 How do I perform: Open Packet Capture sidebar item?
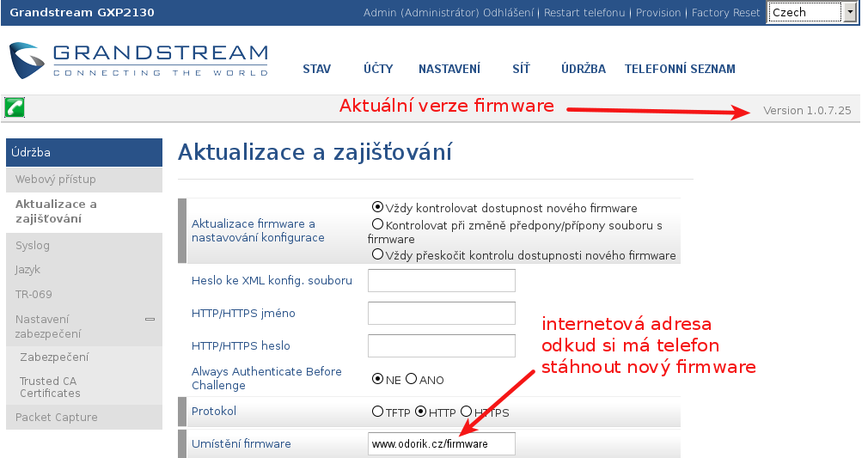coord(57,418)
